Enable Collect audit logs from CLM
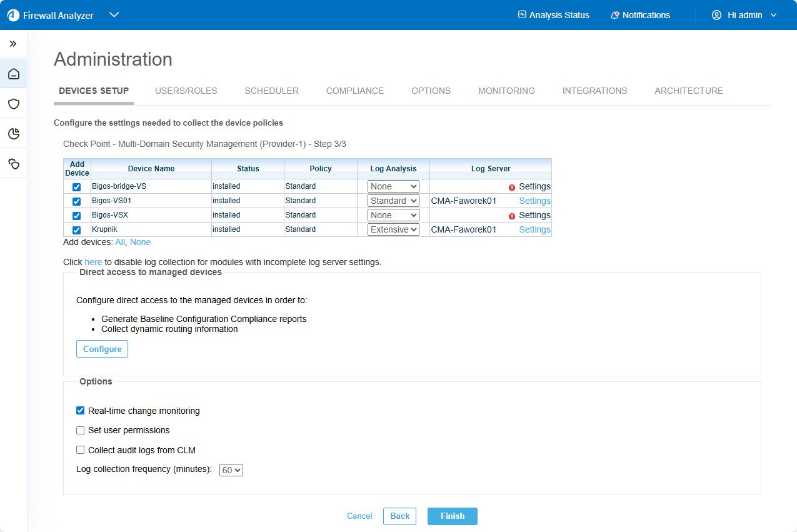The height and width of the screenshot is (532, 797). 80,450
